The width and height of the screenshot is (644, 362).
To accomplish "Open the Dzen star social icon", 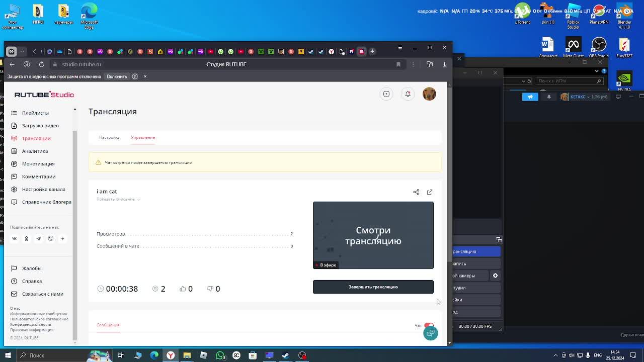I will point(62,239).
